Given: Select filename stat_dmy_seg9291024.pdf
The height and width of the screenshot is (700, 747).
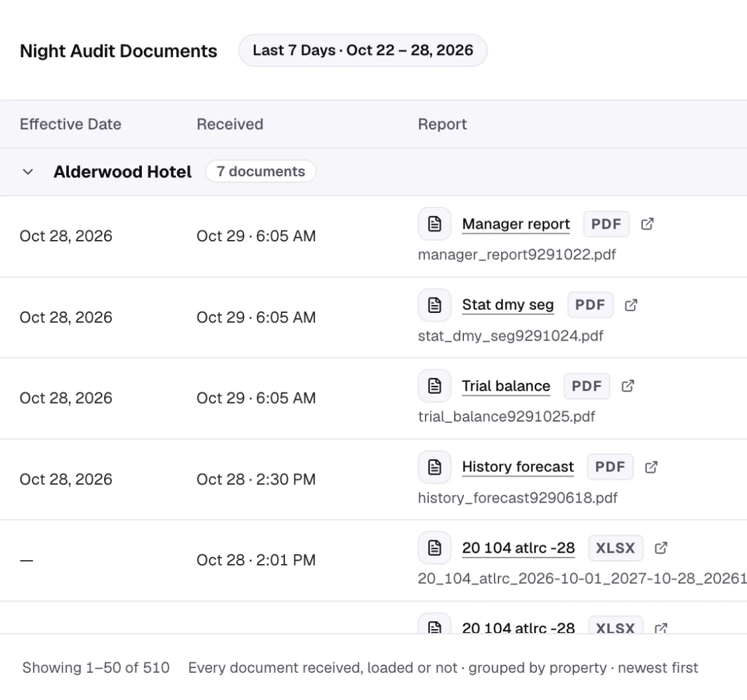Looking at the screenshot, I should coord(510,335).
